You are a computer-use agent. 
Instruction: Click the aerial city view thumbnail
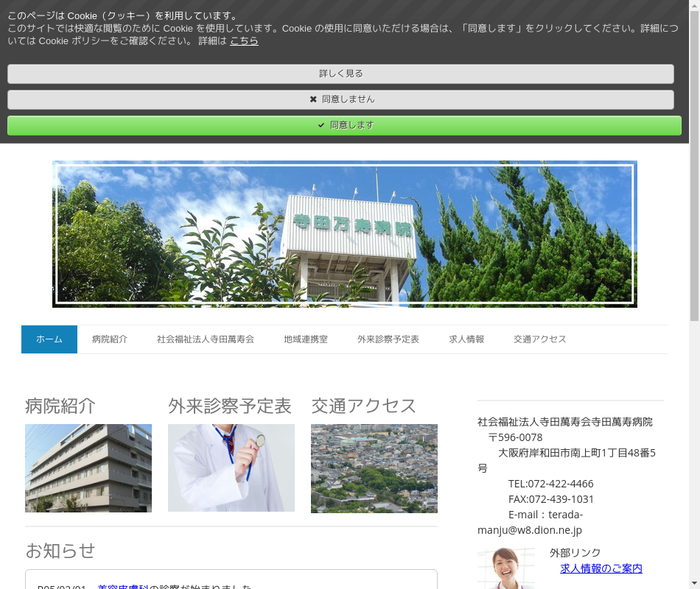click(x=374, y=468)
